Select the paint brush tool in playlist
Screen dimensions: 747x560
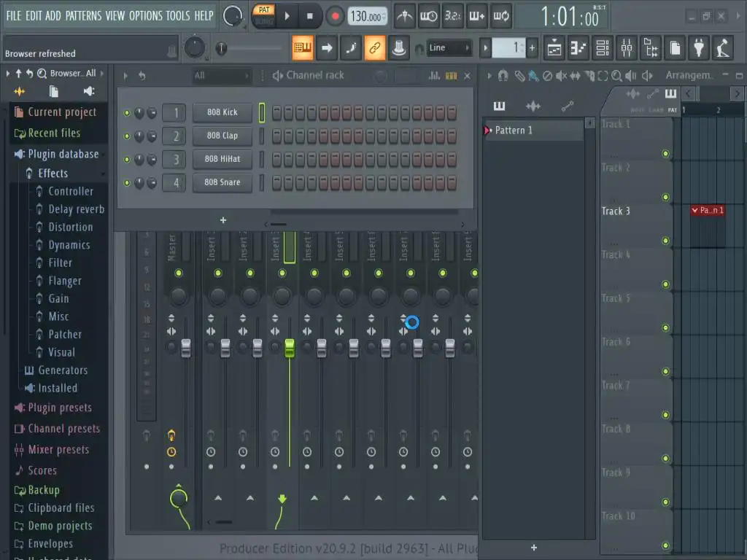click(x=533, y=76)
